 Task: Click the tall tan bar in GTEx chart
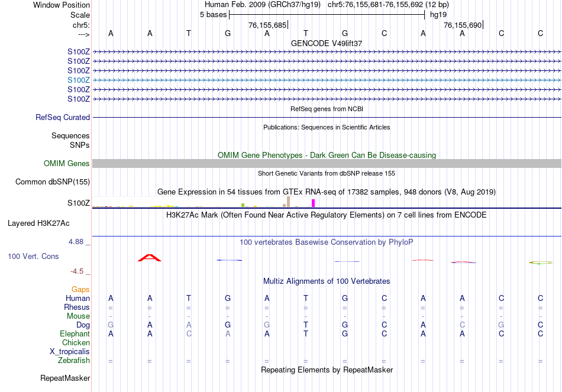288,202
